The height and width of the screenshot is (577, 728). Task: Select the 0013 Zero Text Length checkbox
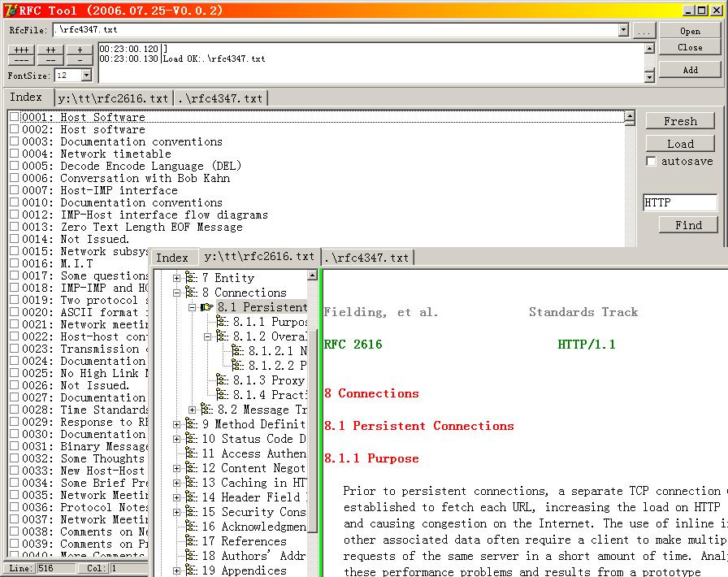click(x=15, y=227)
